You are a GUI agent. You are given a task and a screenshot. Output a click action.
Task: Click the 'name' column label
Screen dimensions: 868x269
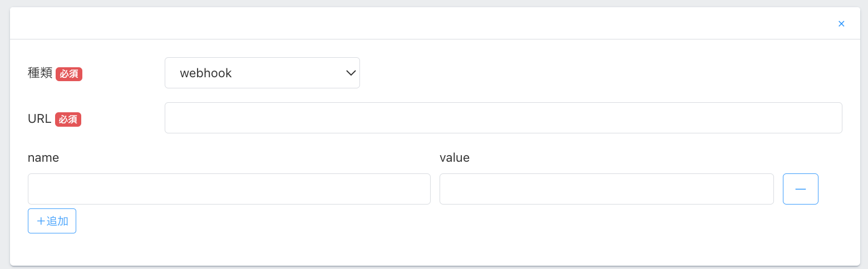pos(43,158)
